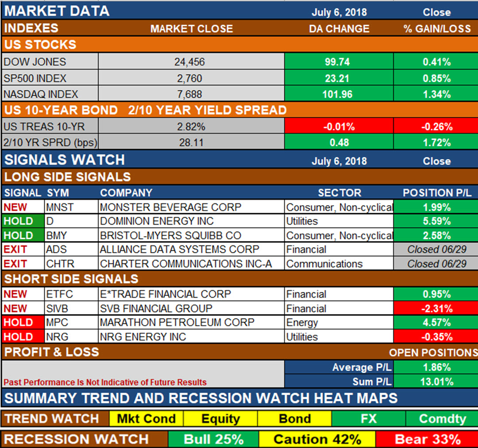This screenshot has height=448, width=478.
Task: Click the Bond trend cell
Action: tap(294, 418)
